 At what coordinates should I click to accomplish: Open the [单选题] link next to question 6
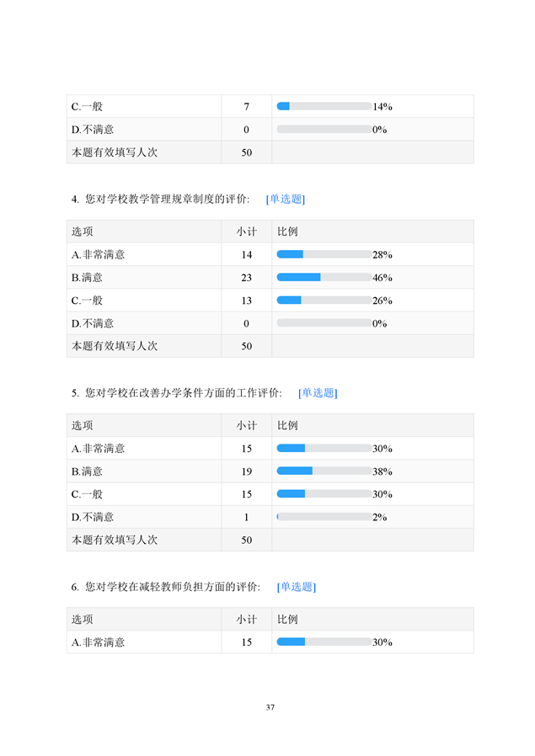(x=297, y=587)
